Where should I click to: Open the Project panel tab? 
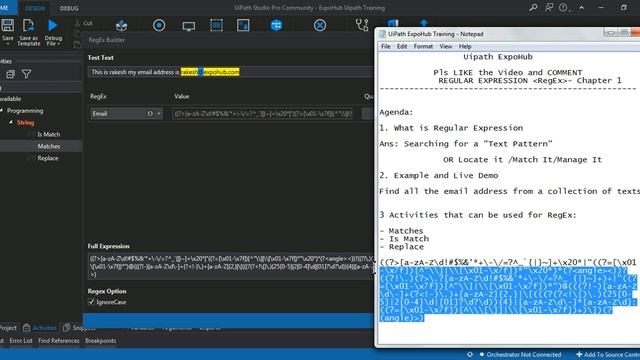[8, 328]
